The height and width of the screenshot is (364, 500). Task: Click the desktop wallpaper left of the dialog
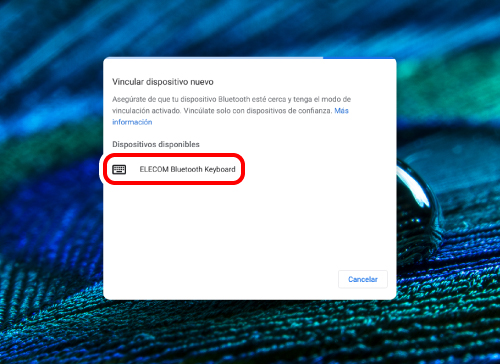[x=50, y=180]
